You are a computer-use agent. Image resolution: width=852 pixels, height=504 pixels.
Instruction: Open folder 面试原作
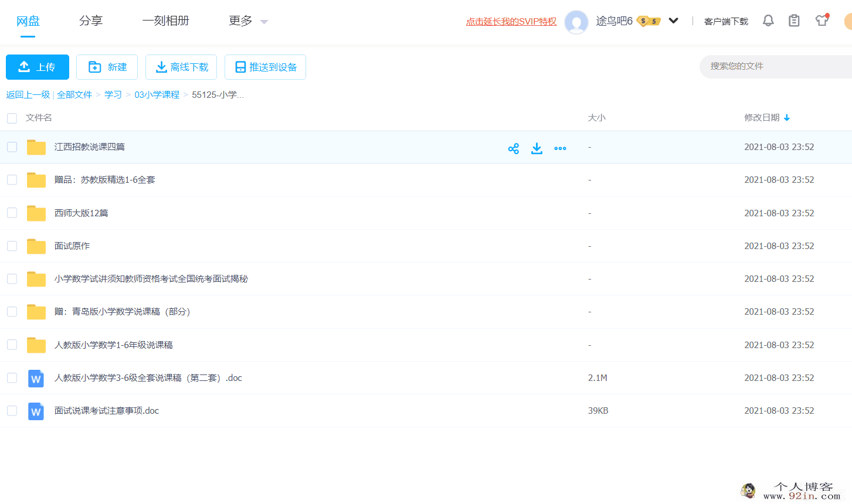72,246
